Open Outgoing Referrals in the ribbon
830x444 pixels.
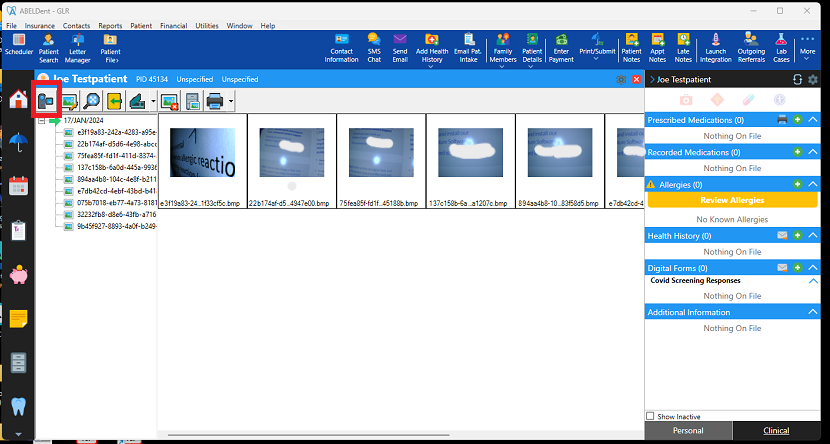[x=751, y=48]
